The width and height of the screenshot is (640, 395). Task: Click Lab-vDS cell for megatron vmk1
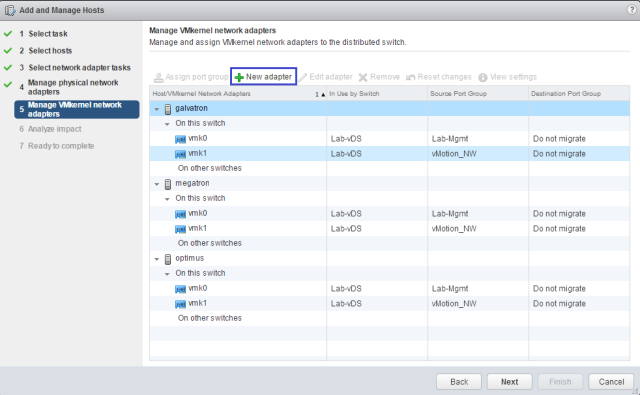coord(346,229)
